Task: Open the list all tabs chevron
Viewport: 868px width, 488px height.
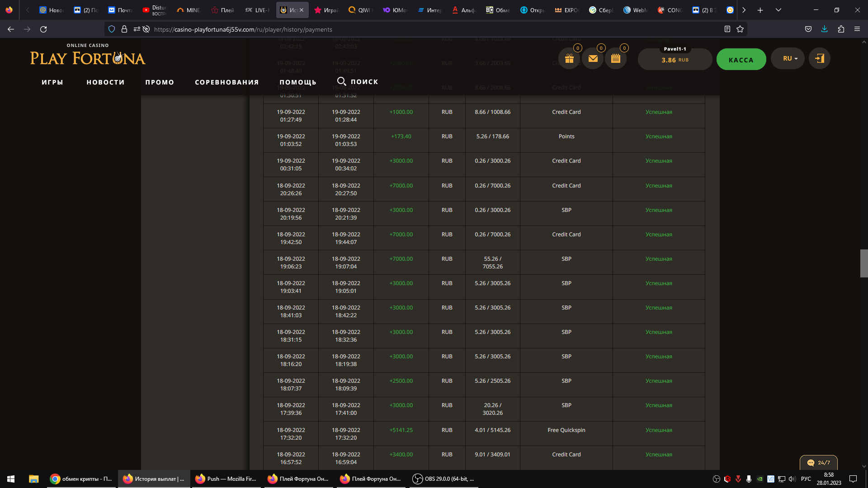Action: 778,10
